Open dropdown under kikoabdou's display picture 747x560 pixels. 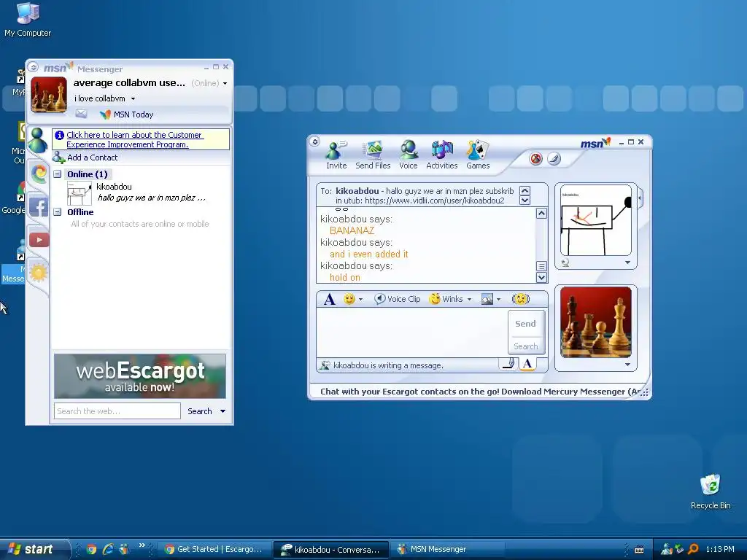pos(627,262)
